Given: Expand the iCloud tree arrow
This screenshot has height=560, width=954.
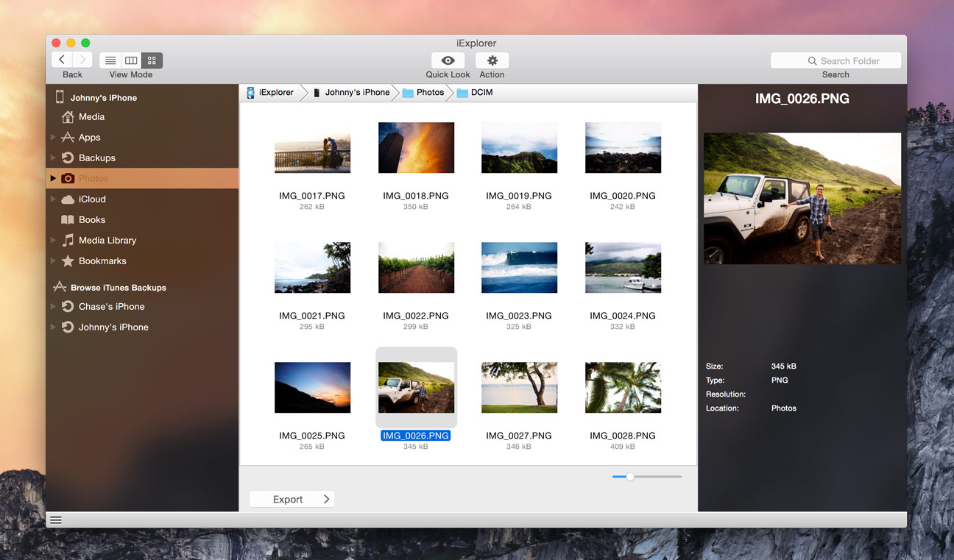Looking at the screenshot, I should tap(53, 199).
